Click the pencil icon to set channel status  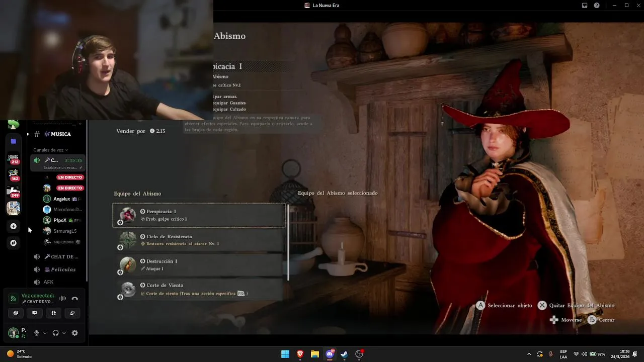pyautogui.click(x=81, y=167)
